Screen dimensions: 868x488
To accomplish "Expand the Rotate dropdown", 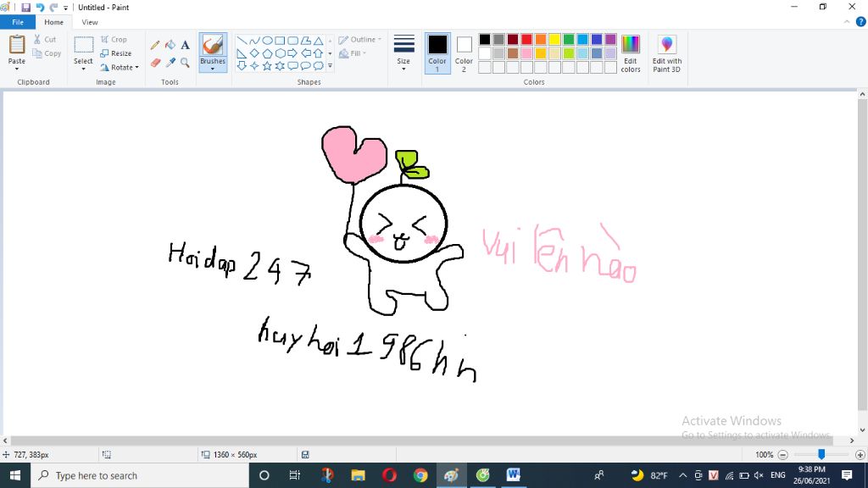I will coord(136,68).
